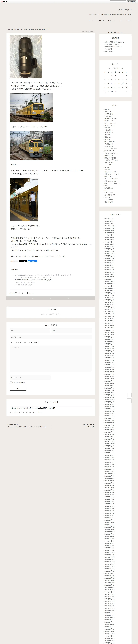Open related post EF200/2.8L (I)
Screen dimensions: 138x644
[x=24, y=285]
